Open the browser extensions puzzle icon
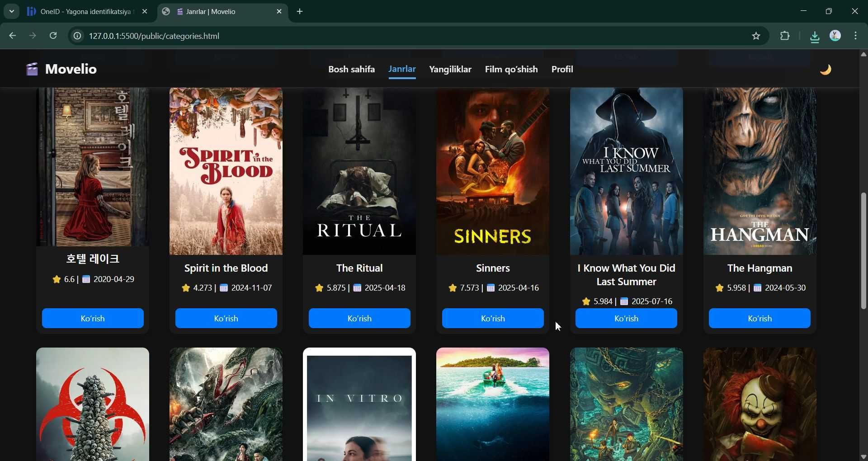 785,36
